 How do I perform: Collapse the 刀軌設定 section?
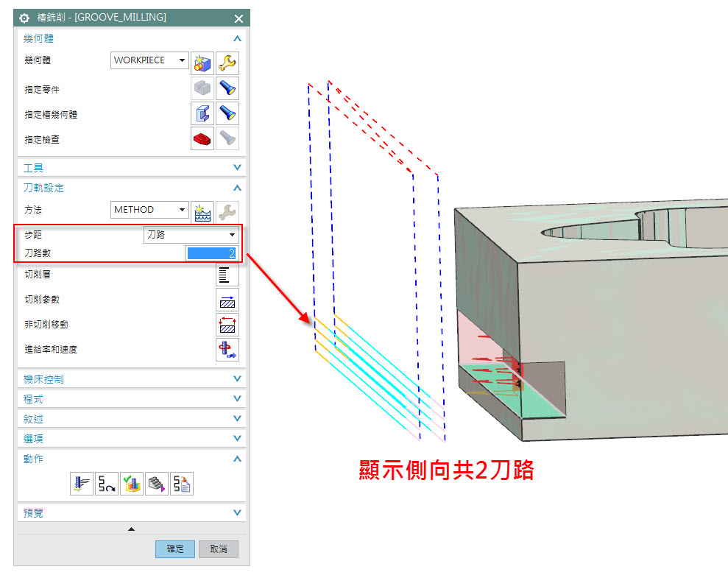(237, 188)
